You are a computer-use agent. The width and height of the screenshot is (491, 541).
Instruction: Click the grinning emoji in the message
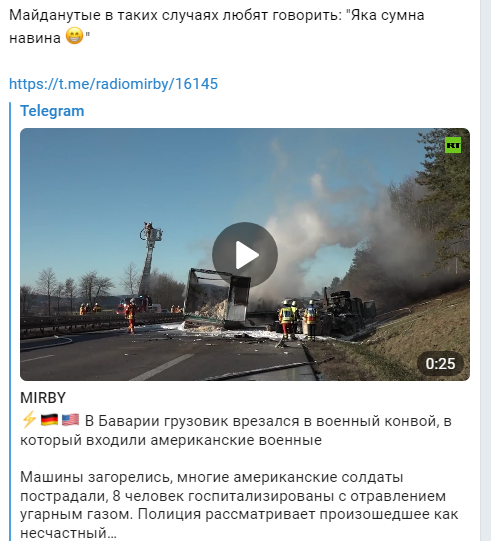[75, 36]
